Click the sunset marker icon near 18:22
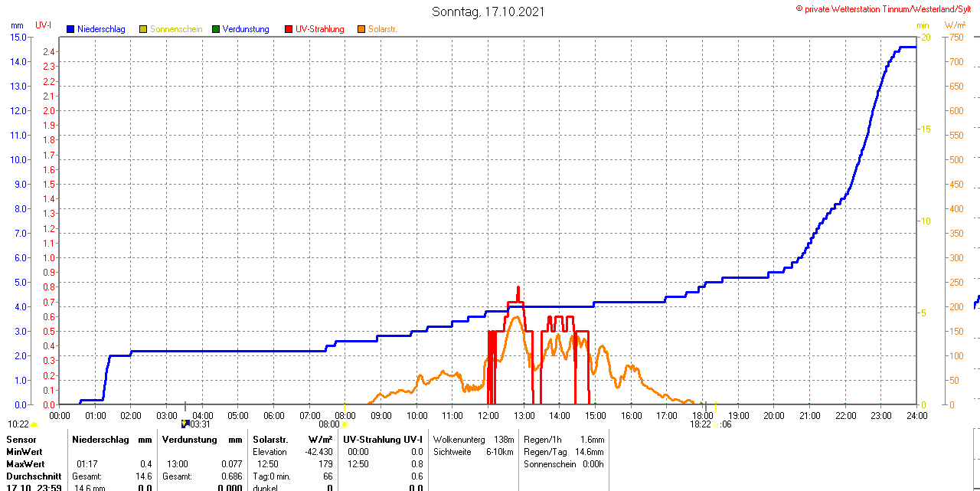The width and height of the screenshot is (980, 491). (x=715, y=424)
